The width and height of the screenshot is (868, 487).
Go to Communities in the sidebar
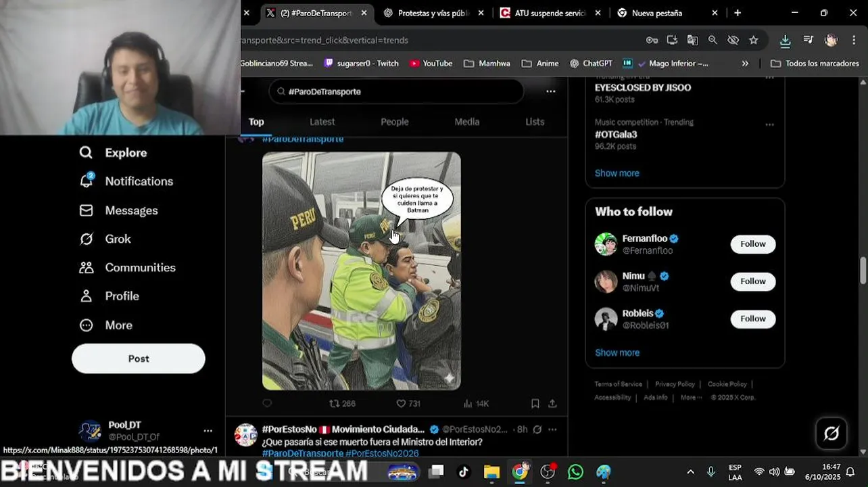pyautogui.click(x=127, y=268)
